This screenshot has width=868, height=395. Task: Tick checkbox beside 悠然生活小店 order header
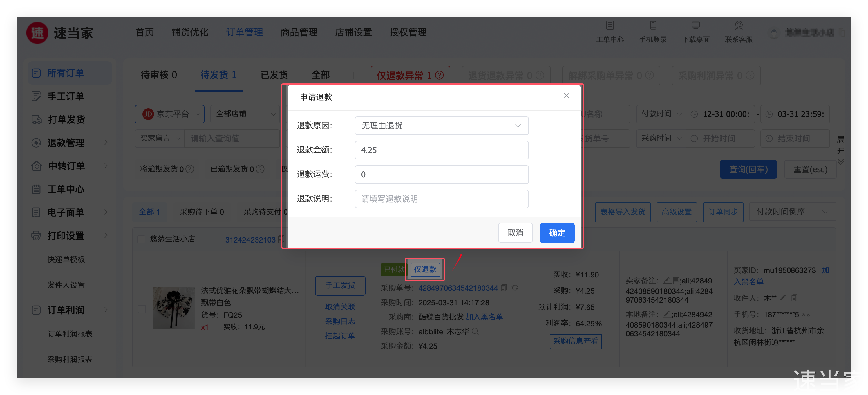click(141, 239)
